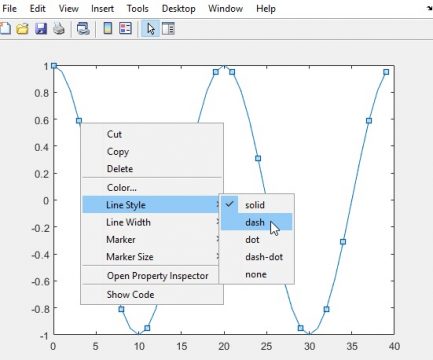Open the View menu
The image size is (433, 360).
coord(68,8)
